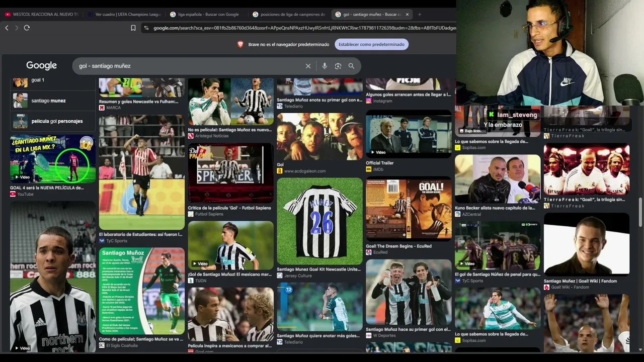Image resolution: width=644 pixels, height=362 pixels.
Task: Click the browser forward arrow
Action: click(16, 28)
